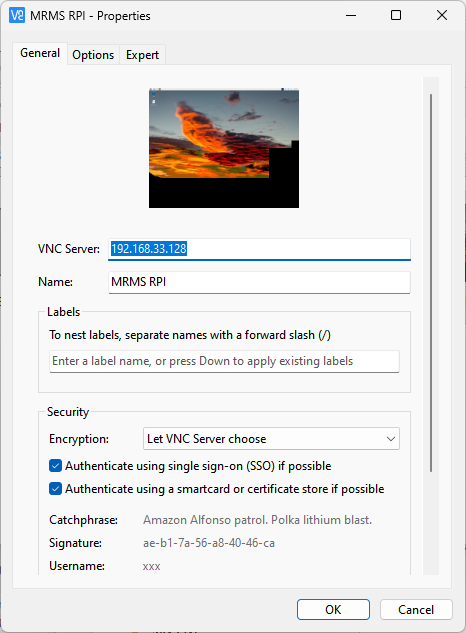Close the Properties dialog with X
The width and height of the screenshot is (466, 633).
tap(442, 15)
